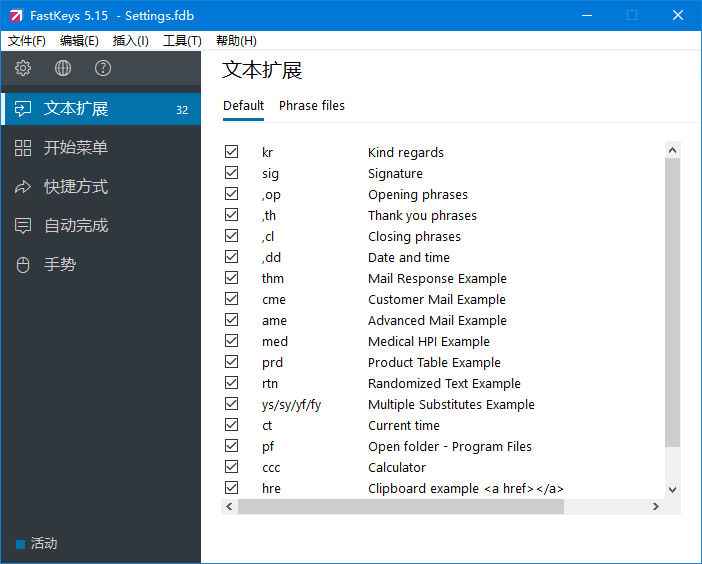Click the vertical scrollbar down arrow

pyautogui.click(x=672, y=490)
